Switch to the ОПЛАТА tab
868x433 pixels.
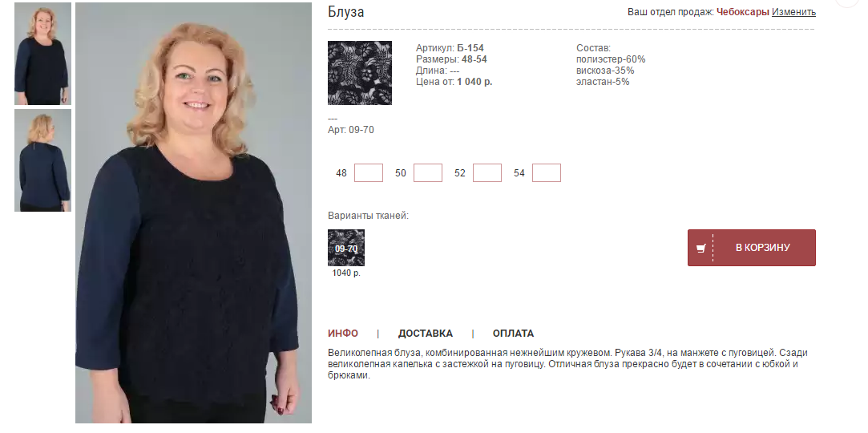(513, 334)
